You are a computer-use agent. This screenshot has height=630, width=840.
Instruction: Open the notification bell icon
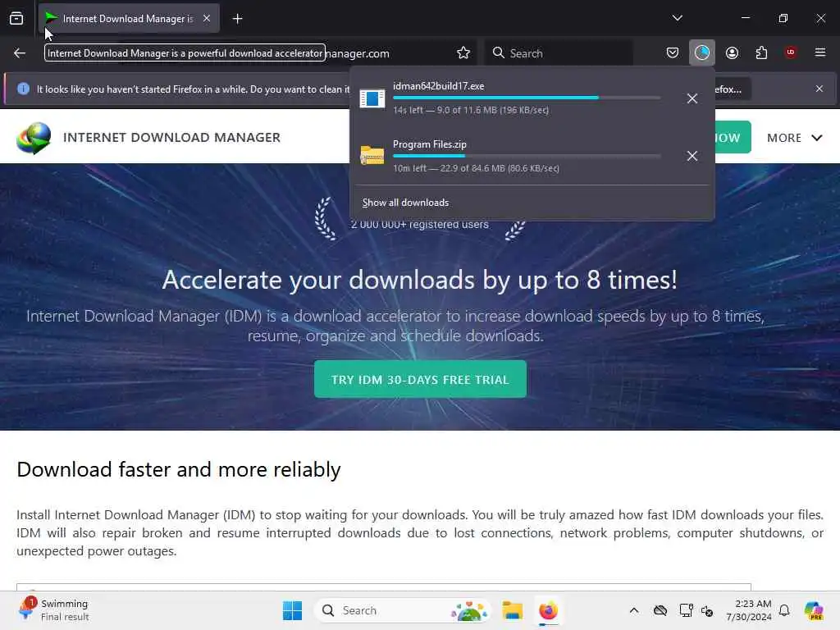tap(784, 610)
